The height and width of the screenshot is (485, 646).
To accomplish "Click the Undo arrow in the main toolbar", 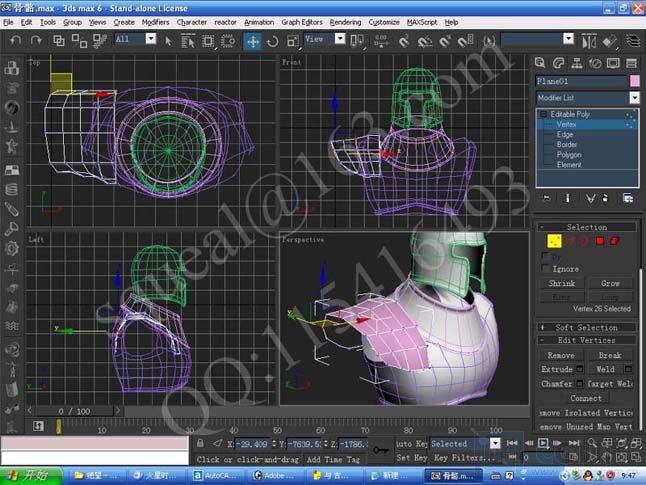I will (x=16, y=40).
